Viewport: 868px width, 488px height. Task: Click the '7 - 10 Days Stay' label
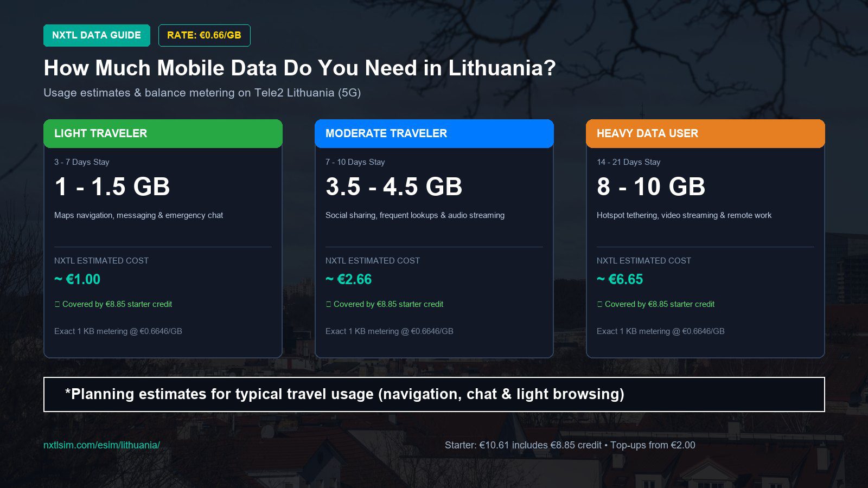coord(355,162)
